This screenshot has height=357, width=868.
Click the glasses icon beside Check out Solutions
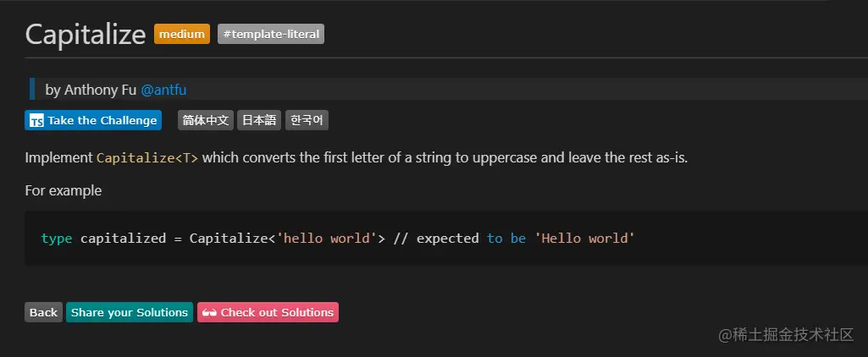(x=209, y=312)
